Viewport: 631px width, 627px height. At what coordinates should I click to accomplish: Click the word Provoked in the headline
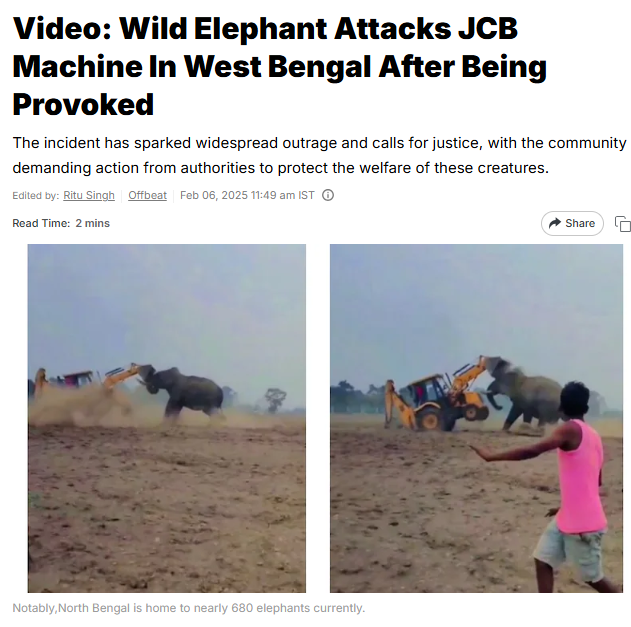(x=83, y=105)
